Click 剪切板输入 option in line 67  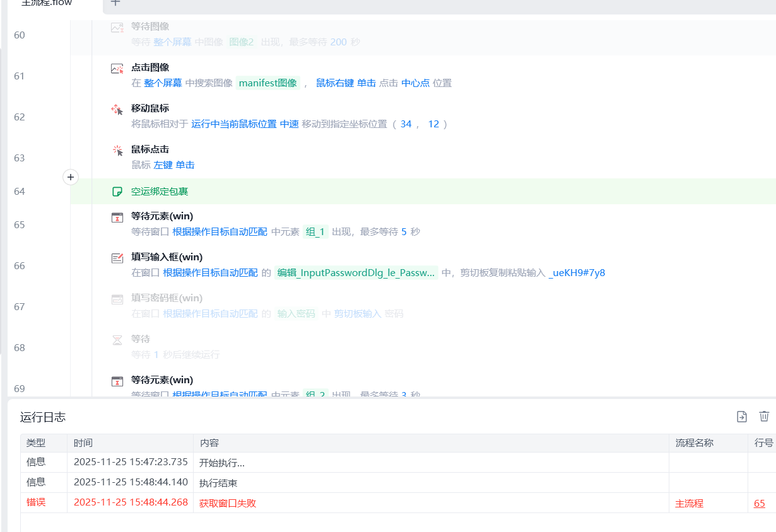pos(358,314)
